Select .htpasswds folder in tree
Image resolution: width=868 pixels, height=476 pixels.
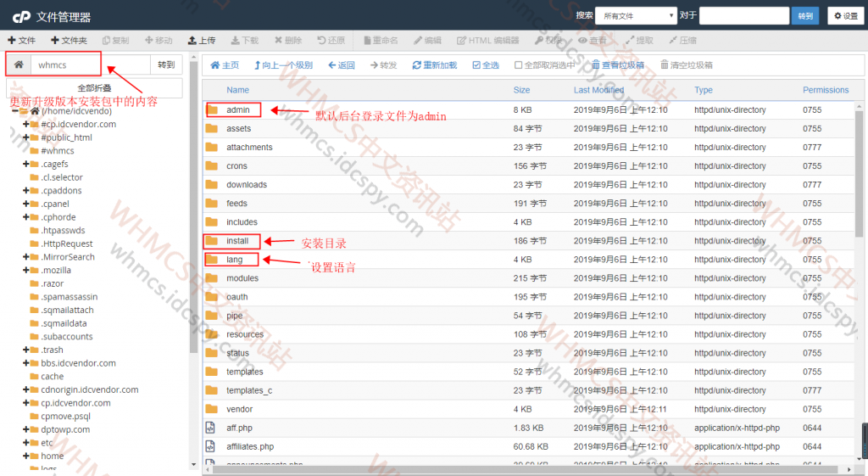pyautogui.click(x=63, y=231)
